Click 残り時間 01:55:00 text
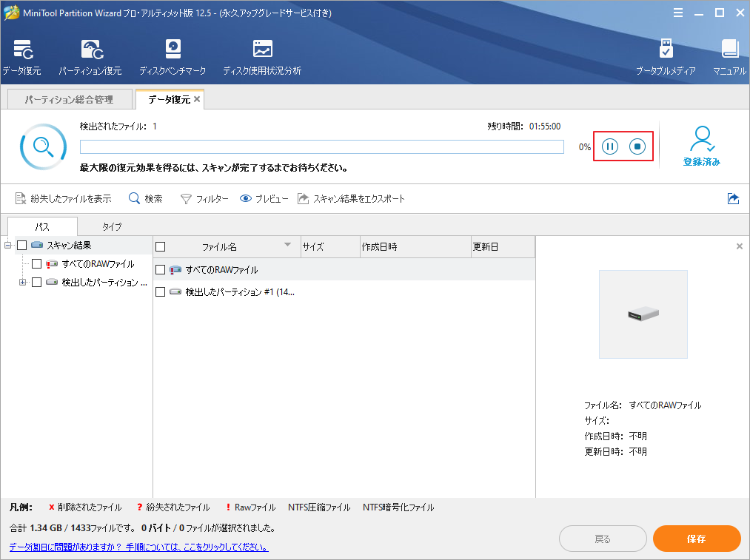This screenshot has height=560, width=750. [523, 126]
